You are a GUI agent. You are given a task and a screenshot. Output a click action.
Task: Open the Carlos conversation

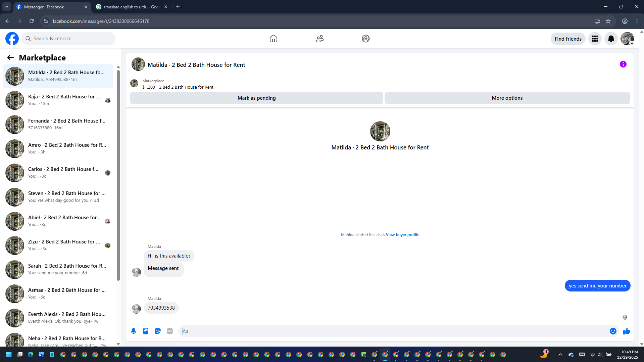(x=58, y=173)
